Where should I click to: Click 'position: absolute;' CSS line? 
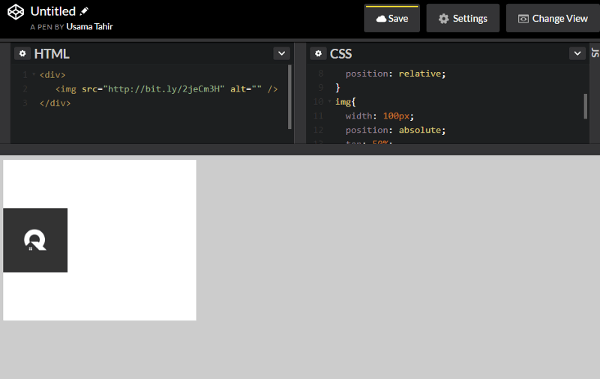coord(396,130)
